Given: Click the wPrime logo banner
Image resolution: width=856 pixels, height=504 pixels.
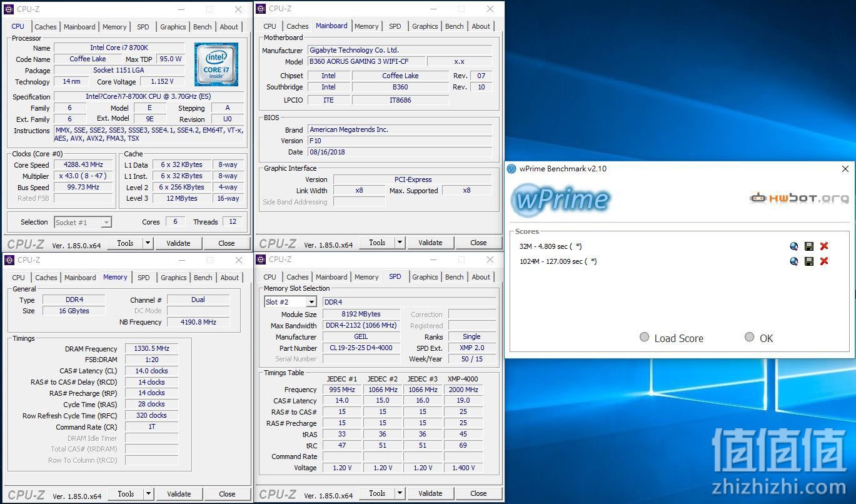Looking at the screenshot, I should point(560,199).
